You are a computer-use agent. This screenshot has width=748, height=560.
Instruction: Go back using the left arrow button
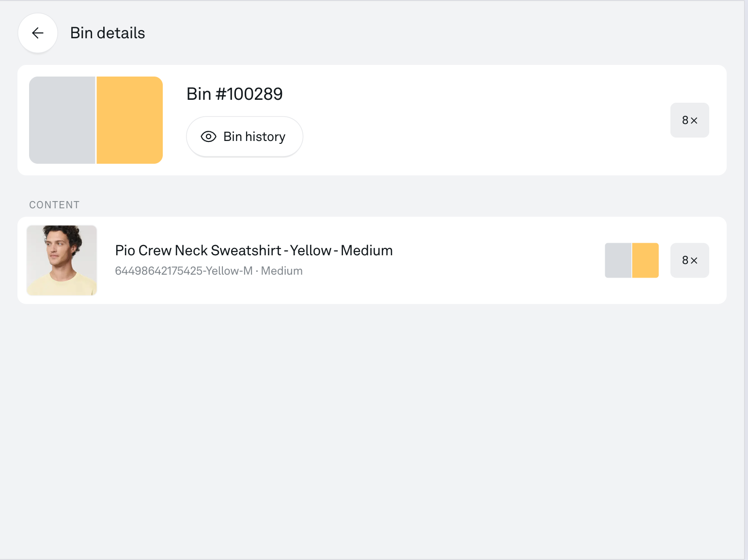(38, 33)
